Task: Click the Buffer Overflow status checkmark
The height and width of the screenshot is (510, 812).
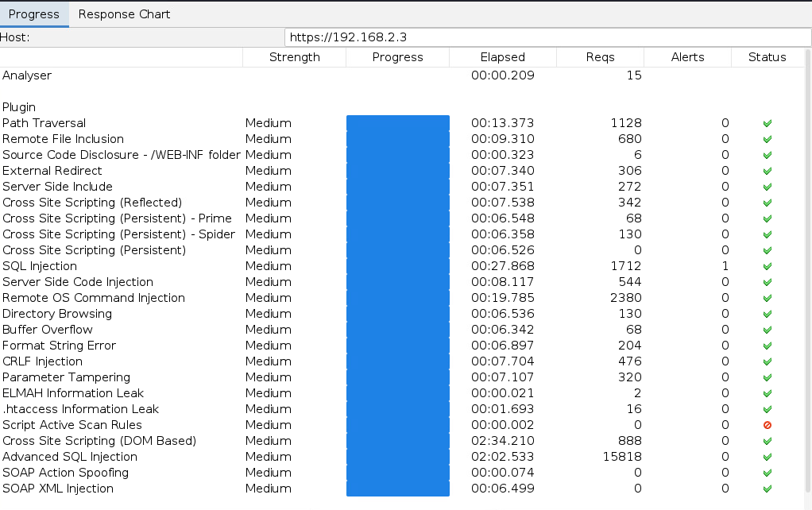Action: pos(768,330)
